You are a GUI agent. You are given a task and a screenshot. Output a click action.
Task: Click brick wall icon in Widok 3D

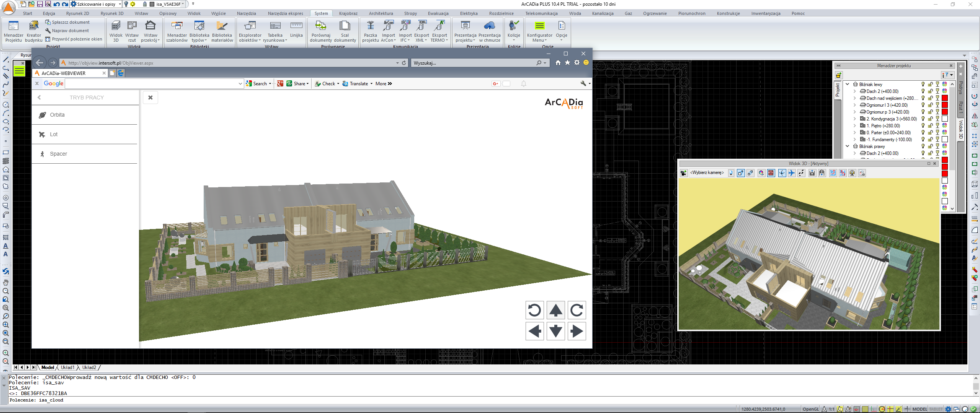click(x=771, y=173)
